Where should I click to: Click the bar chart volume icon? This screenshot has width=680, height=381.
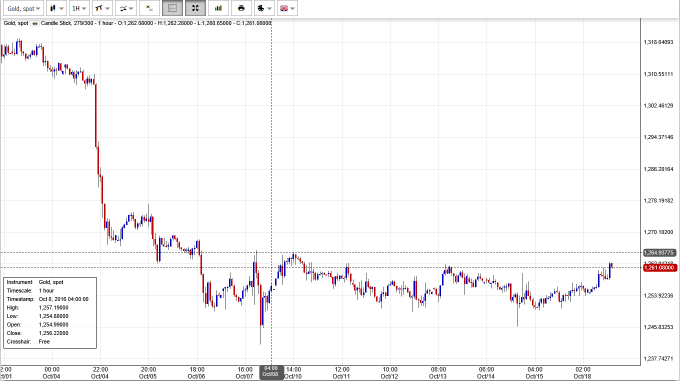tap(218, 8)
